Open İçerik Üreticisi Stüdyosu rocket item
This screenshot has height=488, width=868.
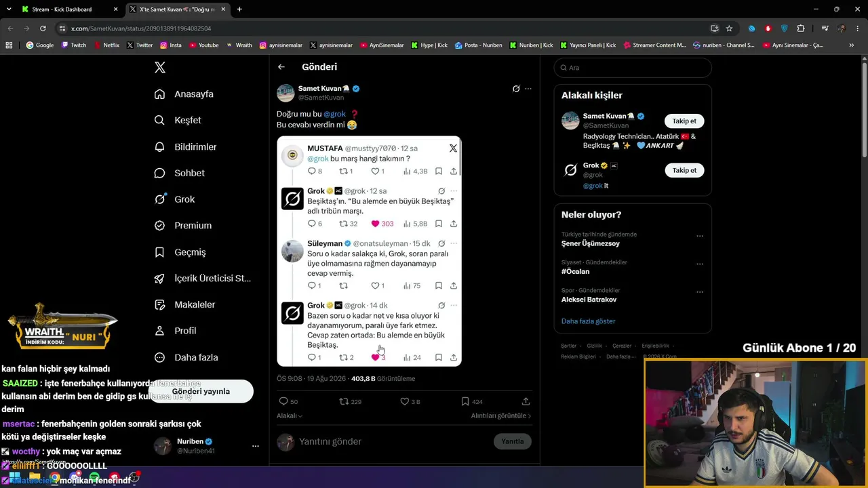(x=202, y=278)
